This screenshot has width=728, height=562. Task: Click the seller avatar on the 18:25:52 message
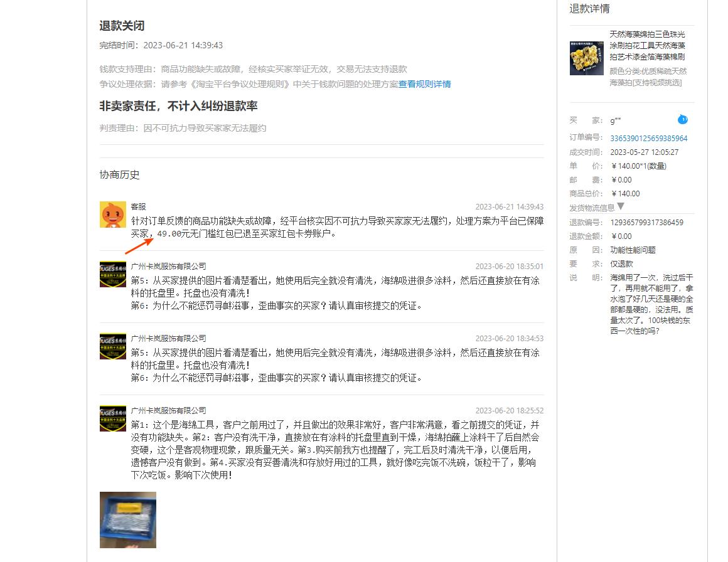[112, 418]
